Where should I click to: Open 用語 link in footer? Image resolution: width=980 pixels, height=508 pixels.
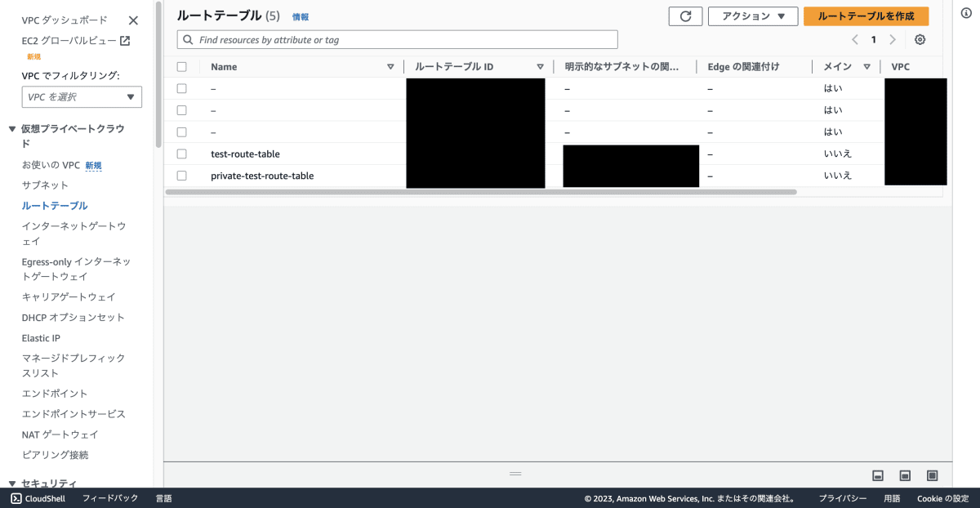pos(892,498)
